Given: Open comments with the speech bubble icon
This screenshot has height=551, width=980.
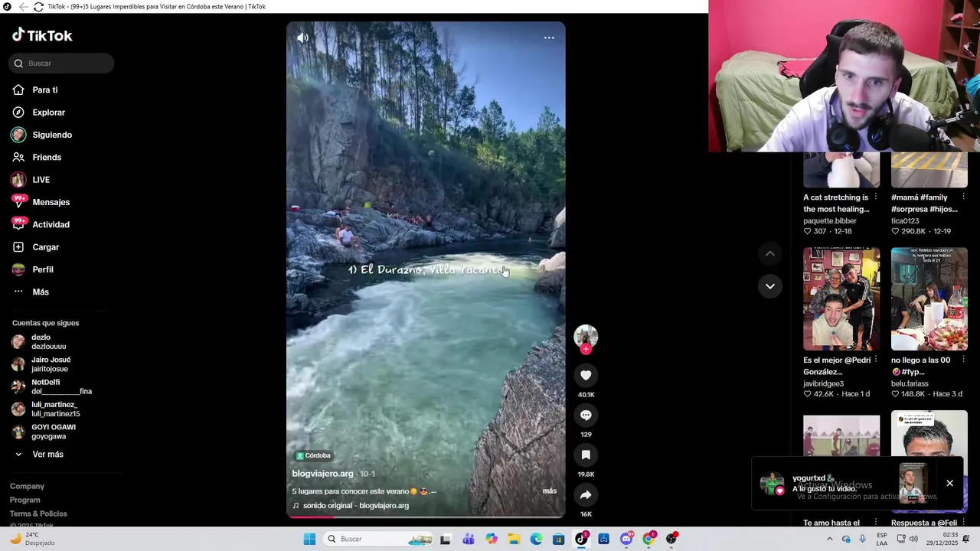Looking at the screenshot, I should pos(586,415).
